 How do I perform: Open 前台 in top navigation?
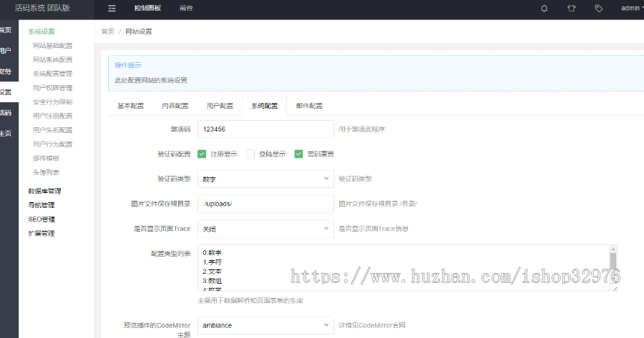(x=186, y=8)
